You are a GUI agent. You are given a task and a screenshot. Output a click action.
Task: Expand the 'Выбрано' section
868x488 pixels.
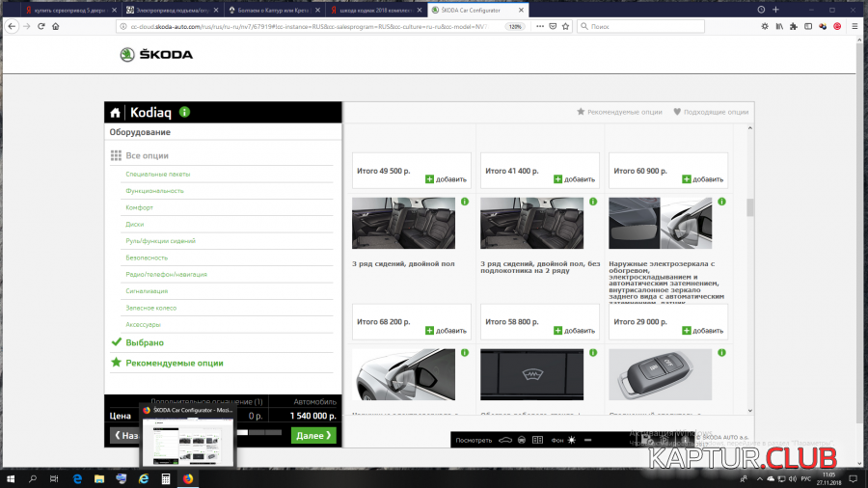[x=145, y=342]
